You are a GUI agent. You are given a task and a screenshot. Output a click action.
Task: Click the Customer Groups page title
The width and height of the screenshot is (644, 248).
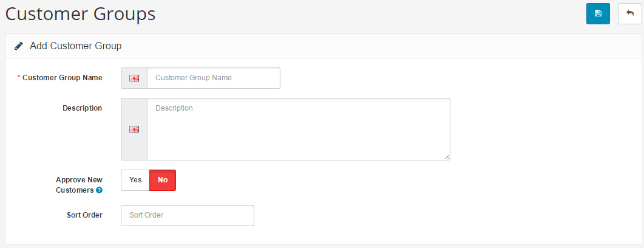(x=81, y=14)
